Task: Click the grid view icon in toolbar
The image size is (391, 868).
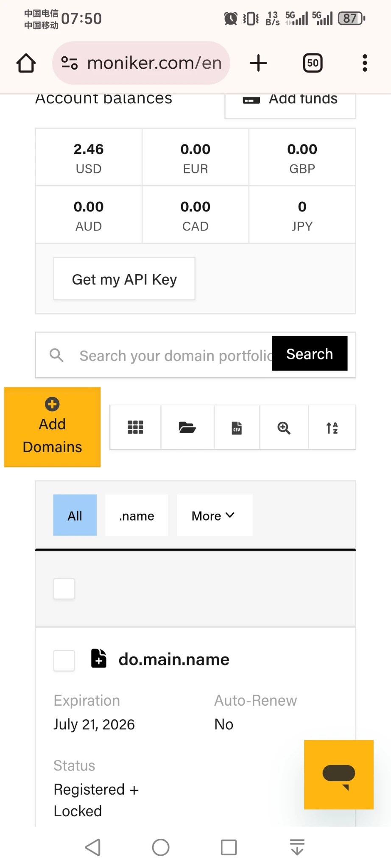Action: point(135,427)
